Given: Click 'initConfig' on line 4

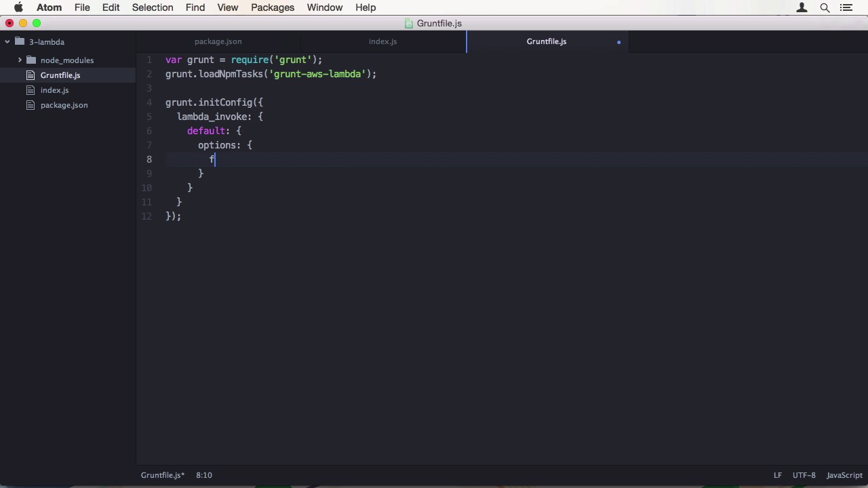Looking at the screenshot, I should coord(226,102).
